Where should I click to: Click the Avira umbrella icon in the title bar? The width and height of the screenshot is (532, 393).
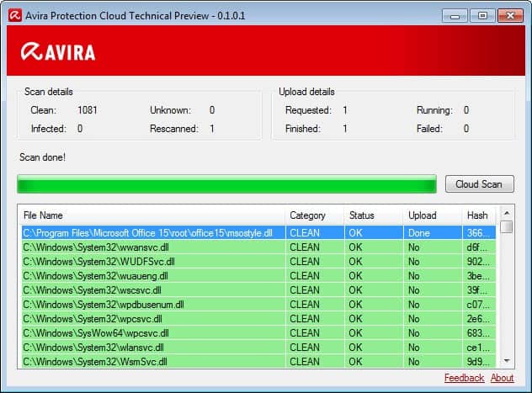(15, 15)
